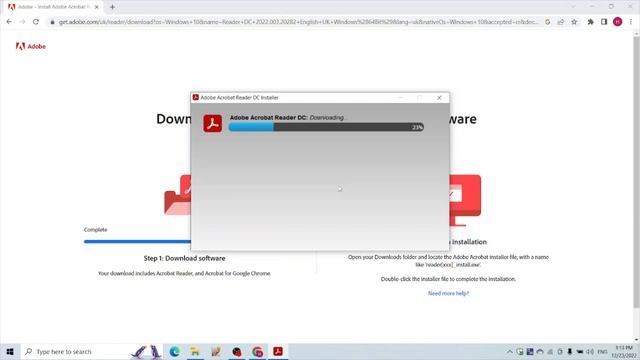Click the "Double-click the installer file" instruction
The height and width of the screenshot is (360, 640).
[x=448, y=279]
